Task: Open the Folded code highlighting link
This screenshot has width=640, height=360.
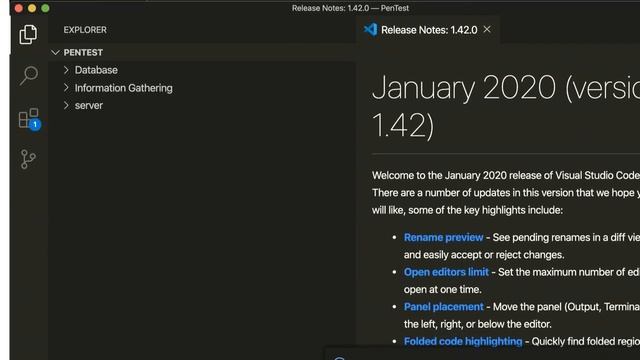Action: tap(463, 341)
